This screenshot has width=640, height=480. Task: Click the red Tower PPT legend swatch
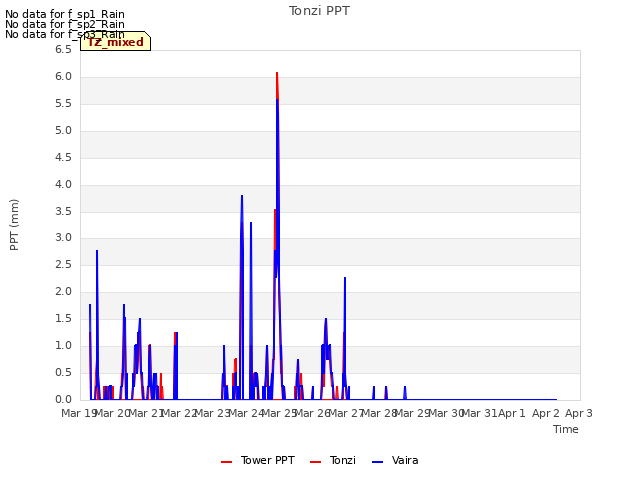click(227, 462)
